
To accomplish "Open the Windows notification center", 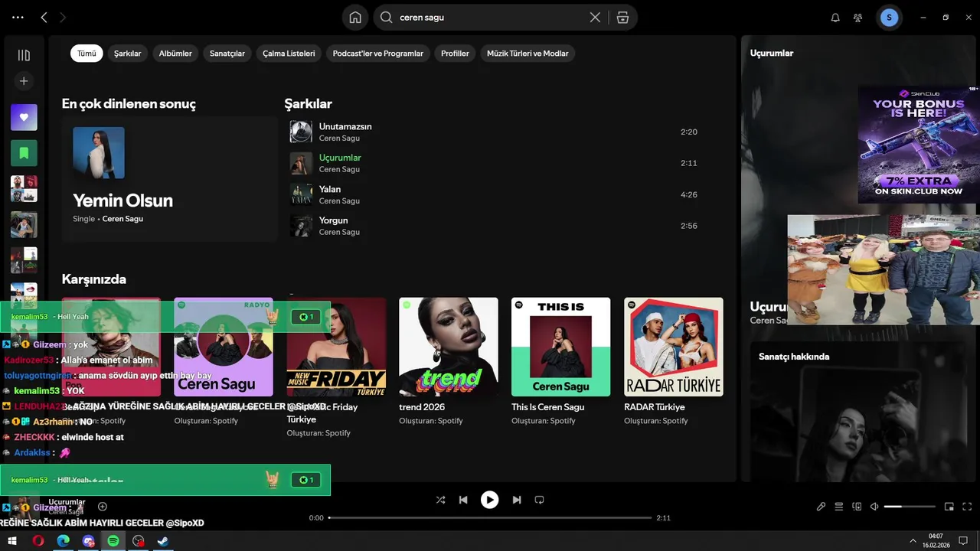I will click(963, 541).
